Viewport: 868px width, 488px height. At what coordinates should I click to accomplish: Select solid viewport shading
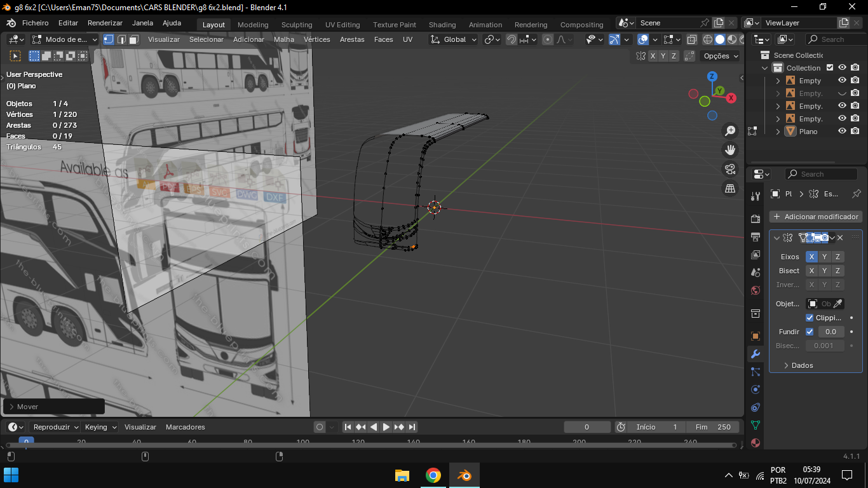tap(719, 39)
